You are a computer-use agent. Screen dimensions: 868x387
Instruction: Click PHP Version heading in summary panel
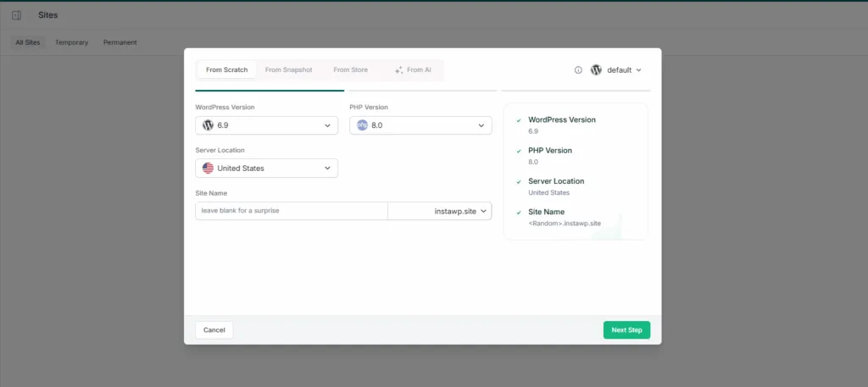point(550,151)
